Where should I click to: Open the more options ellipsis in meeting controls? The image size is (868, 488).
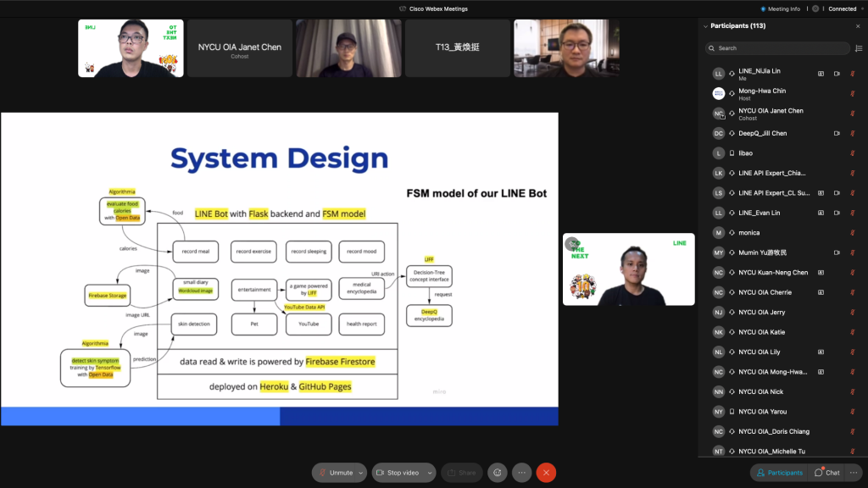tap(521, 473)
